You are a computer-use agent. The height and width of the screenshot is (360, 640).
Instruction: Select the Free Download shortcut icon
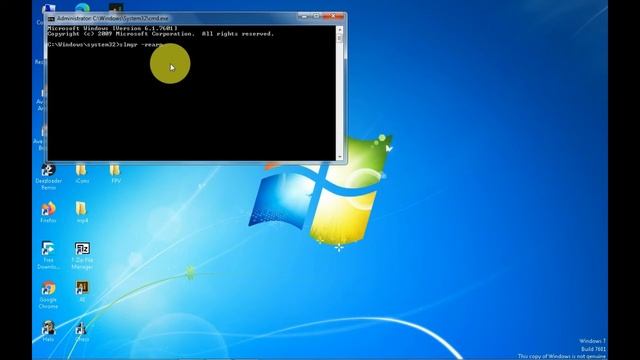point(48,255)
